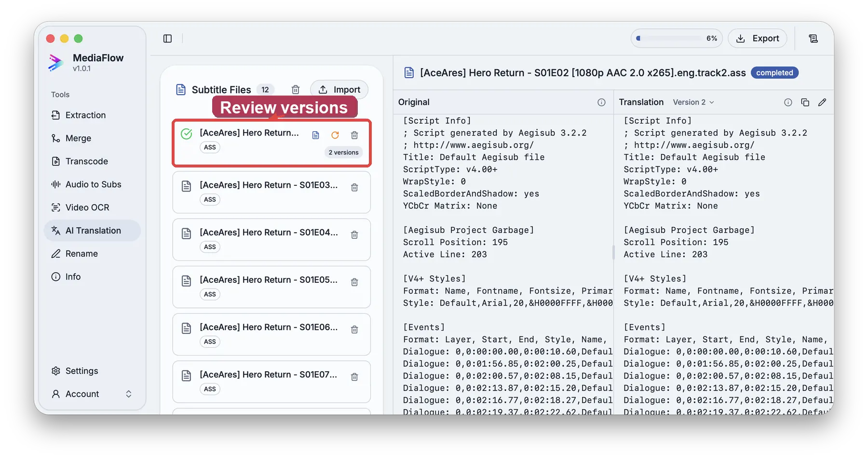Retranslate first Hero Return file
The height and width of the screenshot is (458, 868).
(x=335, y=135)
